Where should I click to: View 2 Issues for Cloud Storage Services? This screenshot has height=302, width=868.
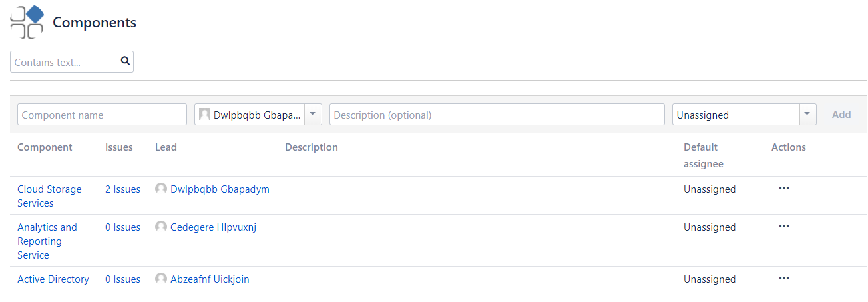pyautogui.click(x=122, y=189)
